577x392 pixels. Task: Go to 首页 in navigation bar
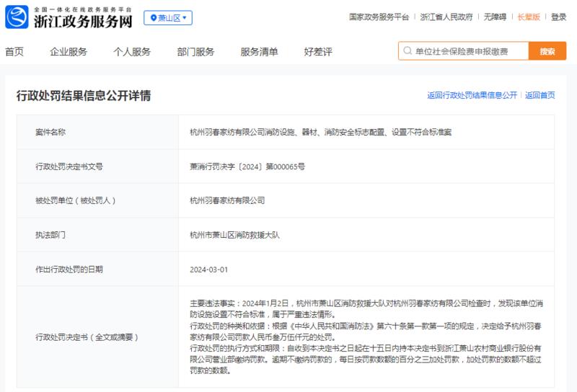point(14,51)
